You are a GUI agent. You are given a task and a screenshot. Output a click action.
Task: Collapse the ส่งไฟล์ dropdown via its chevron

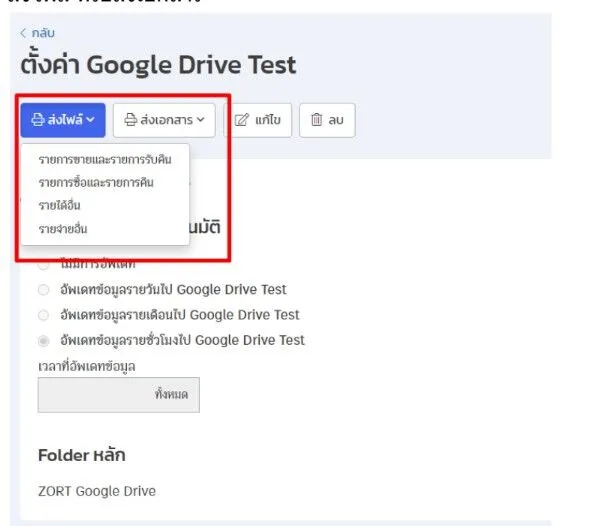pos(91,121)
